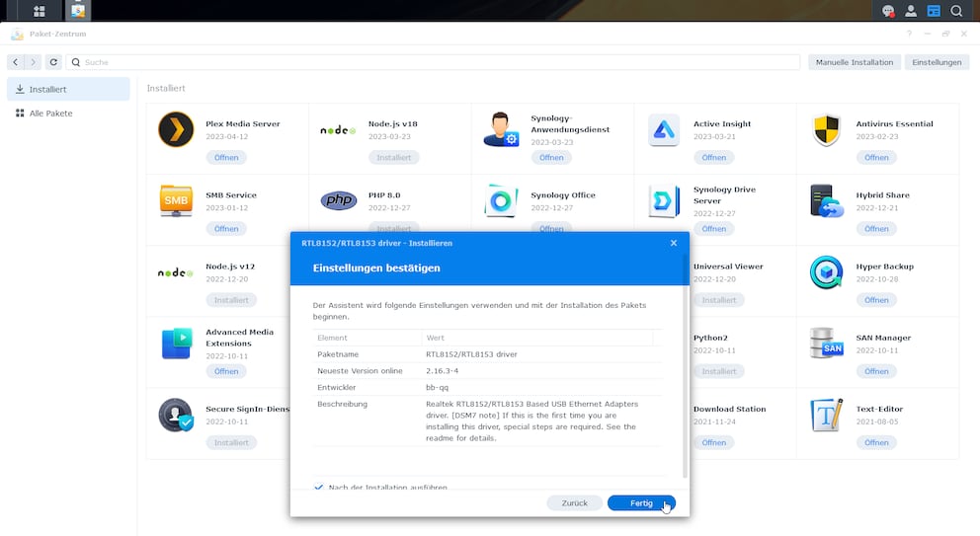The height and width of the screenshot is (536, 980).
Task: Click Öffnen for Hybrid Share
Action: pos(876,229)
